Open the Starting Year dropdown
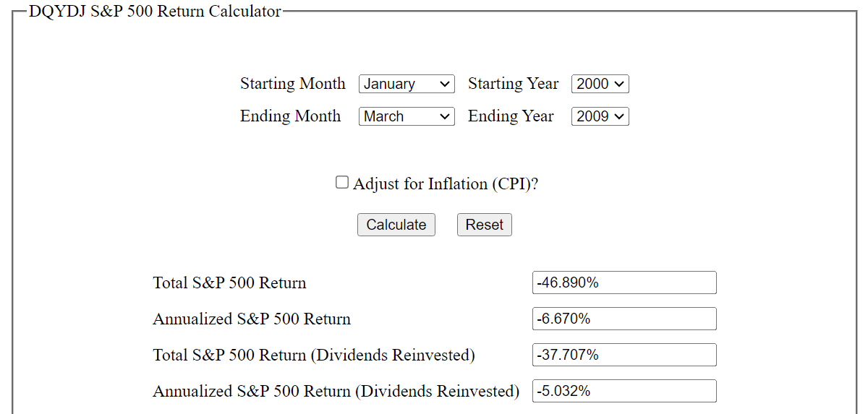This screenshot has width=868, height=414. 600,84
